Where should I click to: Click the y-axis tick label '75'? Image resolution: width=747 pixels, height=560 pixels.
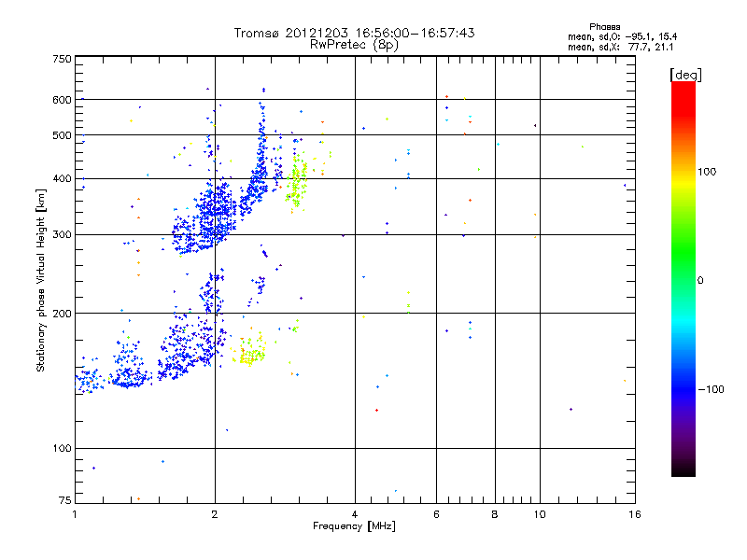65,500
